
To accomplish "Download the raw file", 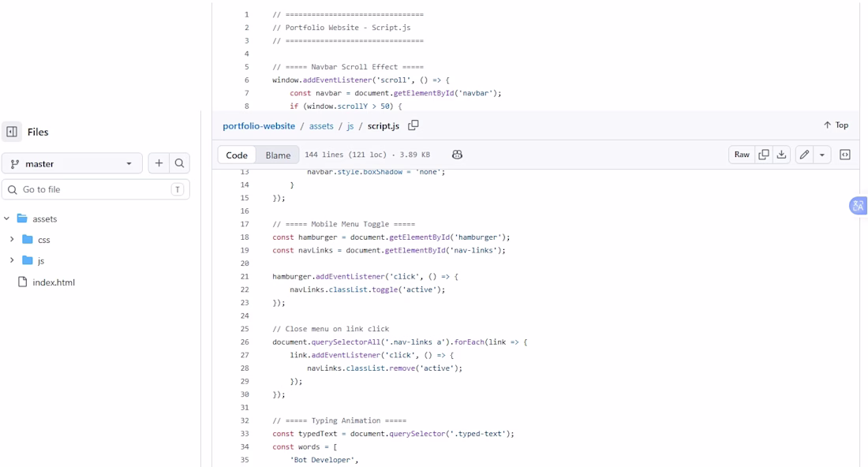I will (781, 155).
